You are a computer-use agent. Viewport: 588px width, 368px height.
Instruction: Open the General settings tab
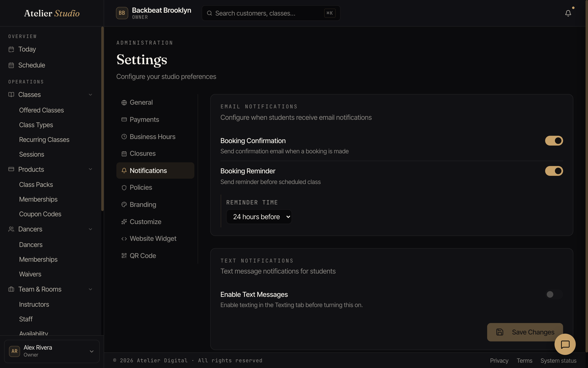155,102
